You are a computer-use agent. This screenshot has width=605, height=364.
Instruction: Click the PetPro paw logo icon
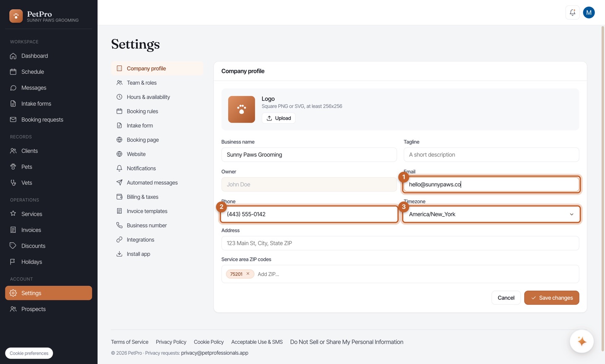16,16
